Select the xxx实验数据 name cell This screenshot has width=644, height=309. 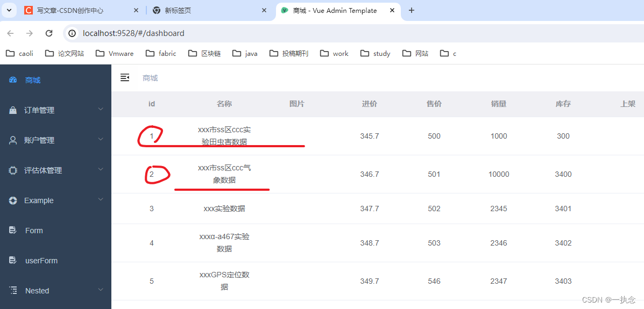pyautogui.click(x=224, y=209)
